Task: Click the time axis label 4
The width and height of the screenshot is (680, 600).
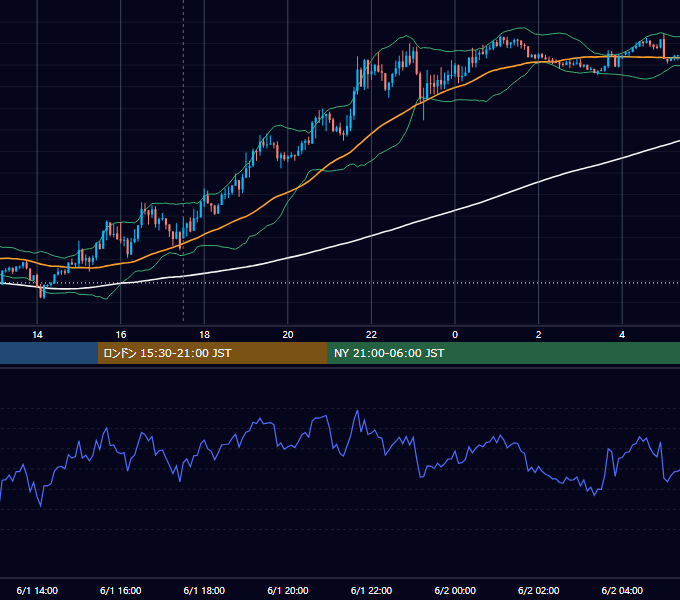Action: tap(622, 335)
